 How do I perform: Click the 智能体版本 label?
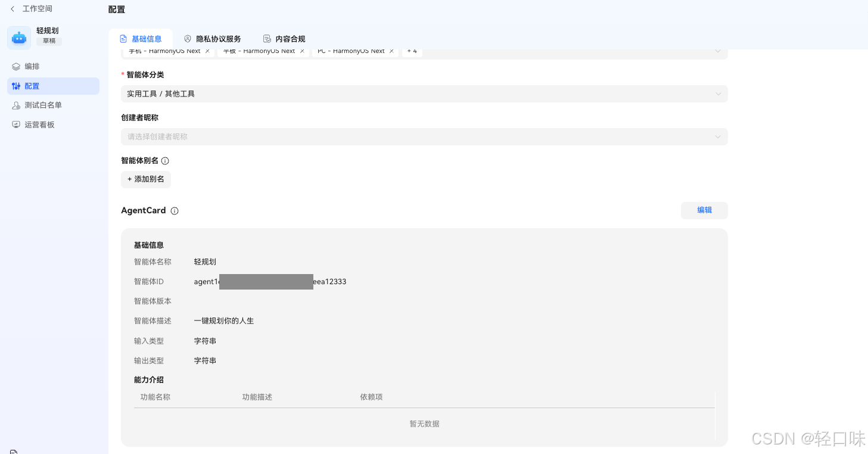pos(153,301)
